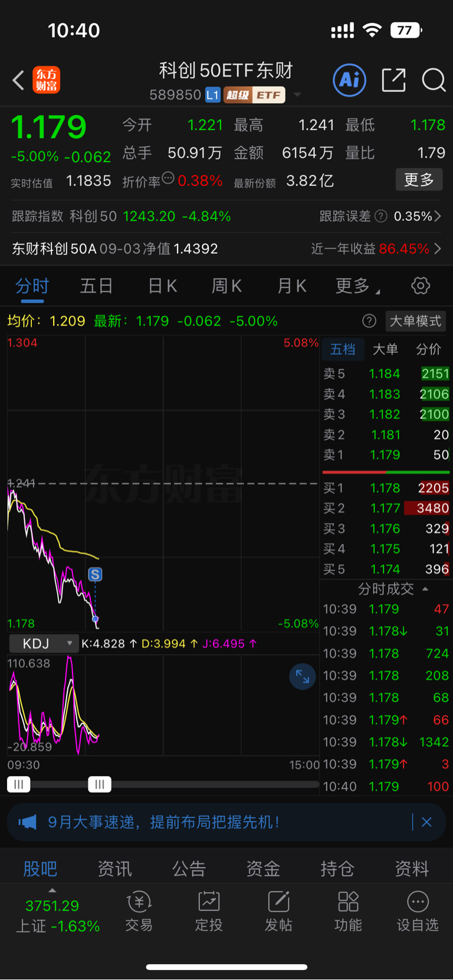Select the 分时 chart tab

click(x=32, y=286)
